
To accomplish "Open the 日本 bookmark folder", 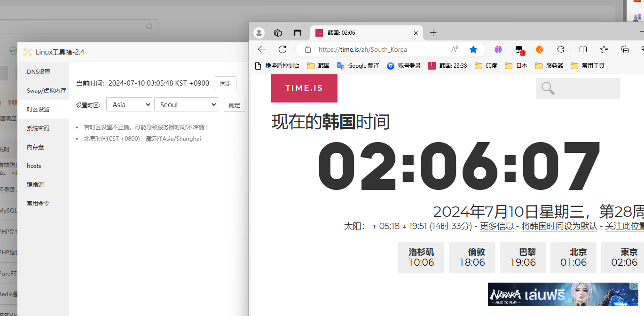I will [516, 66].
